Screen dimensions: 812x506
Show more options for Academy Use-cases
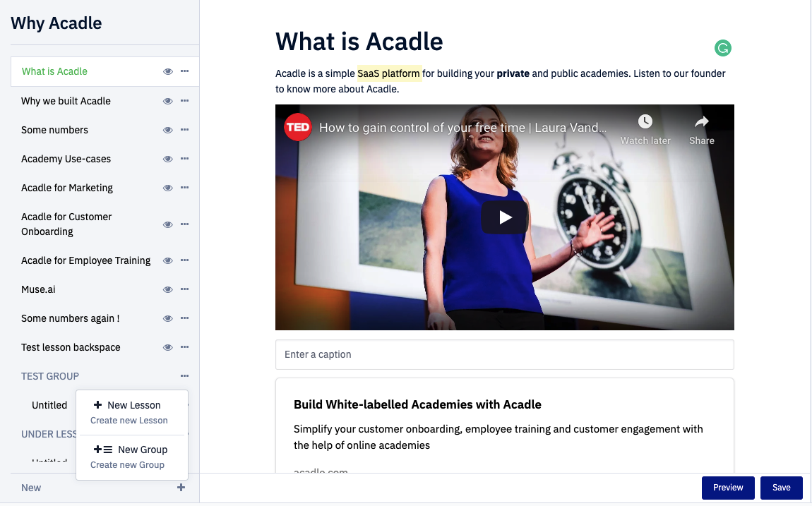pos(184,158)
